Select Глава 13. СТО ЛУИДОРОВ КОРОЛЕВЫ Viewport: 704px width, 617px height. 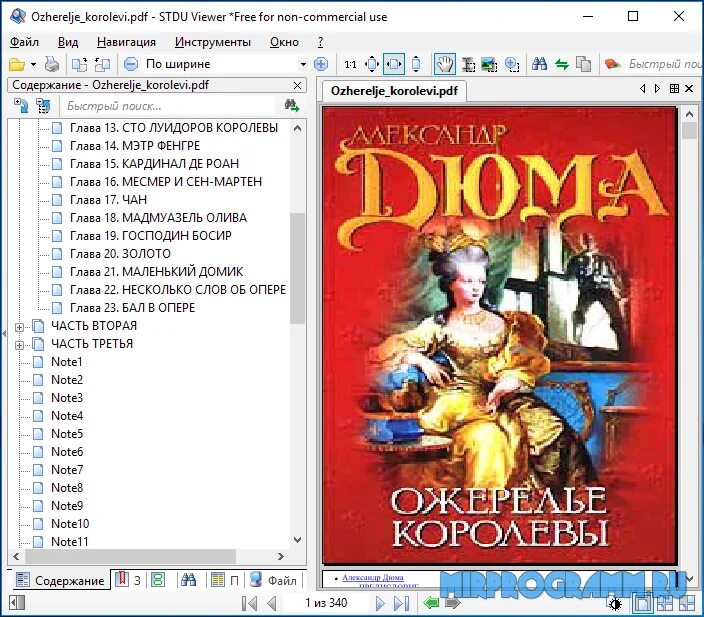[174, 128]
